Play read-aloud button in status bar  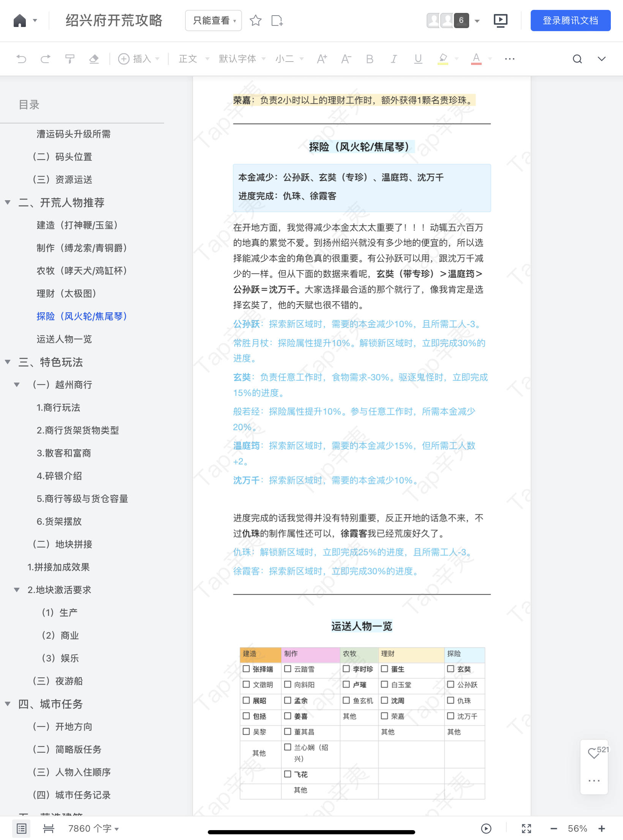(x=486, y=829)
